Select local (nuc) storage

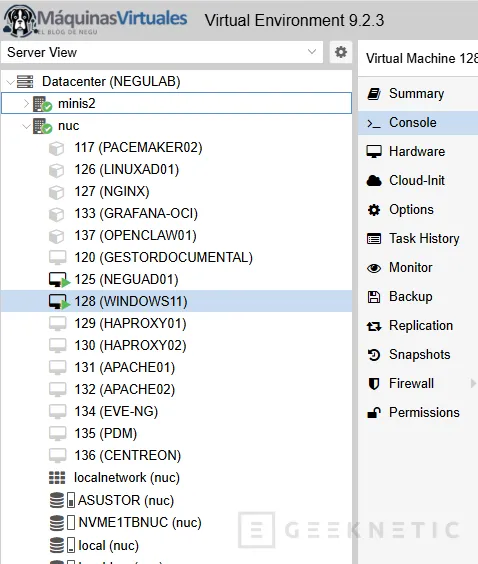tap(109, 545)
